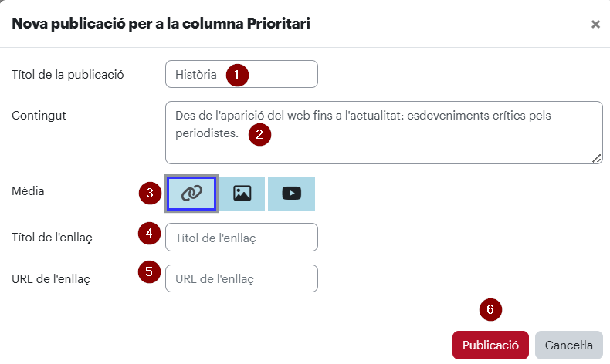
Task: Click the red number 4 marker
Action: click(149, 234)
